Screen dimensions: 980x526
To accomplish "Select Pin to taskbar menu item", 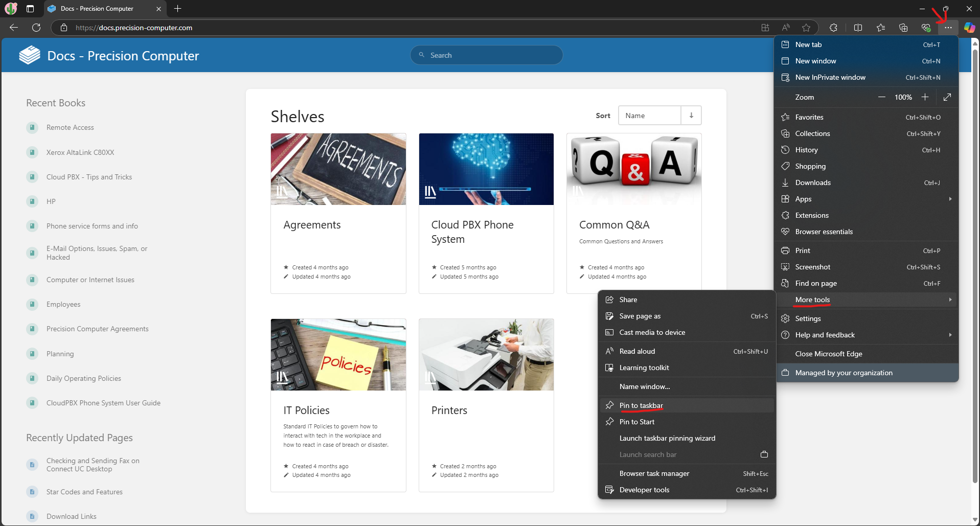I will 641,405.
